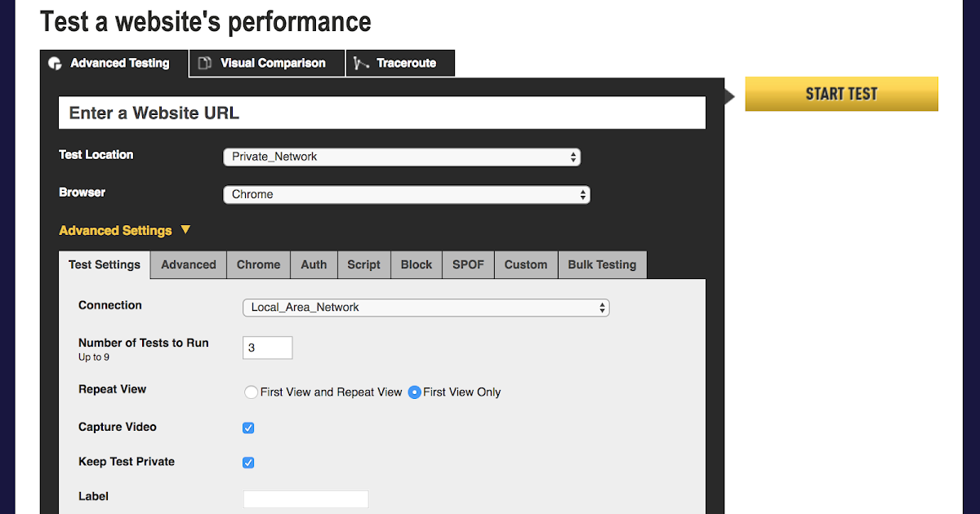The image size is (980, 514).
Task: Click the Enter a Website URL field
Action: click(381, 113)
